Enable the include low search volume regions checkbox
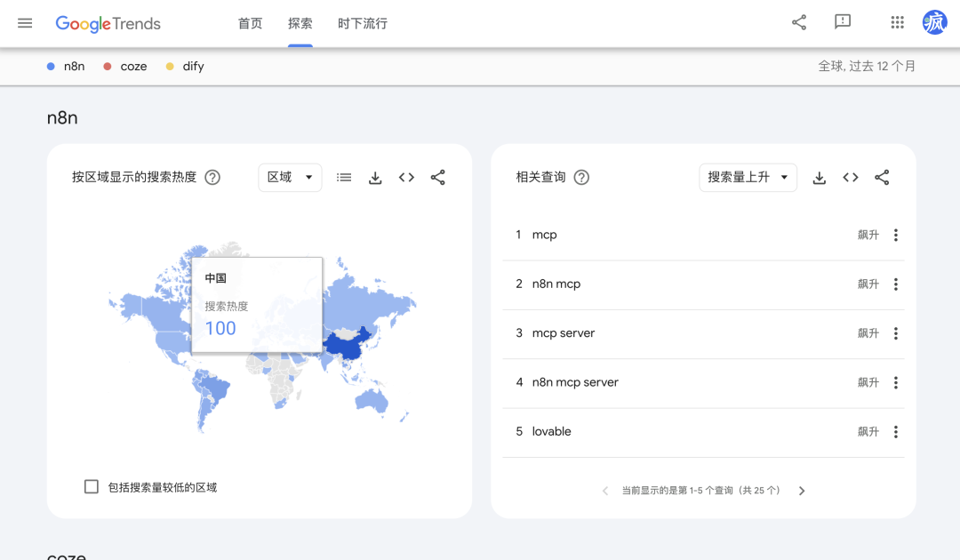This screenshot has width=960, height=560. 92,486
